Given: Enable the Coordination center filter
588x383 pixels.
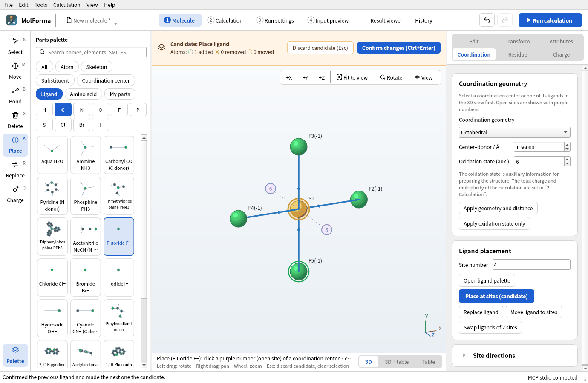Looking at the screenshot, I should coord(106,80).
